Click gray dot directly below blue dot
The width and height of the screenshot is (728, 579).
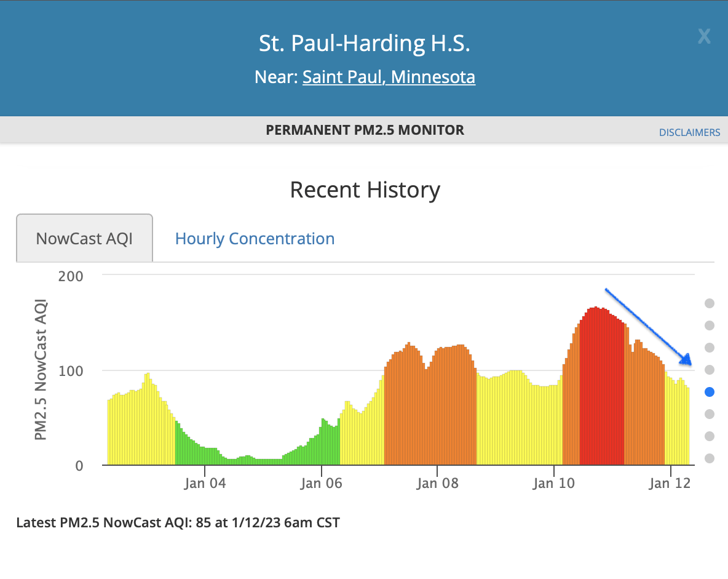click(x=710, y=414)
